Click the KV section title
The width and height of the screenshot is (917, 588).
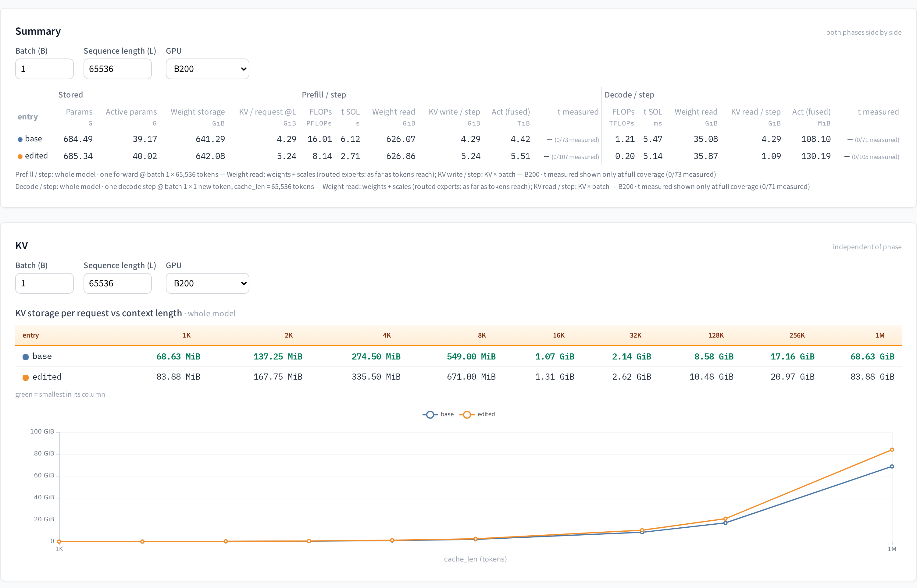21,246
